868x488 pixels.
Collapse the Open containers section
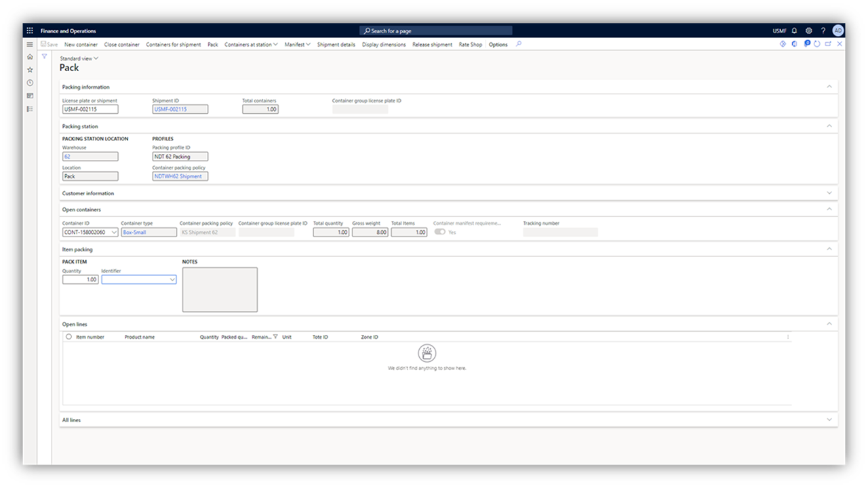coord(829,209)
